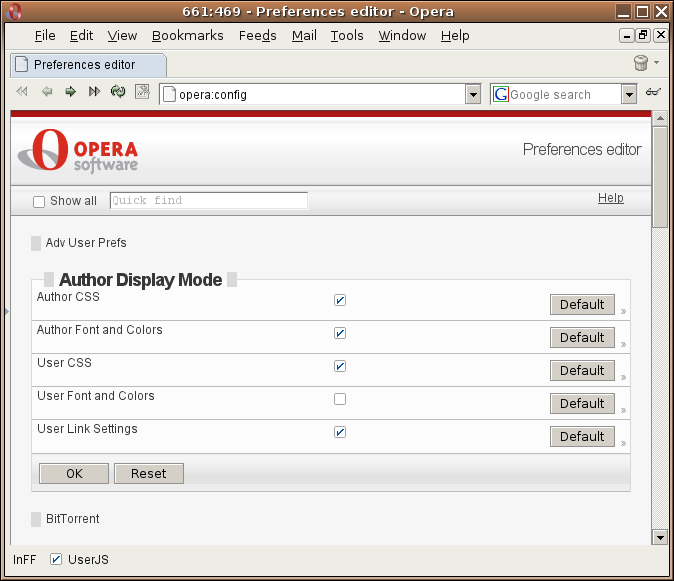Click the Quick find field
The height and width of the screenshot is (581, 674).
(x=209, y=201)
